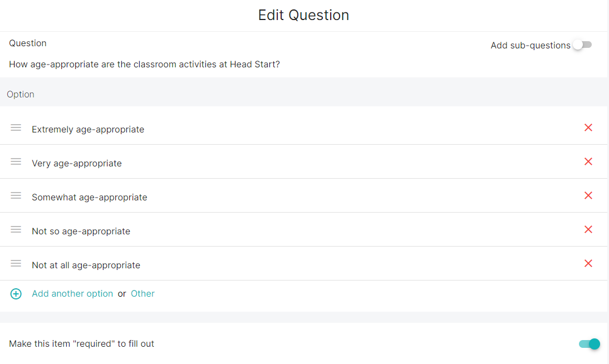Click drag handle for 'Very age-appropriate'
This screenshot has width=609, height=364.
[x=16, y=162]
